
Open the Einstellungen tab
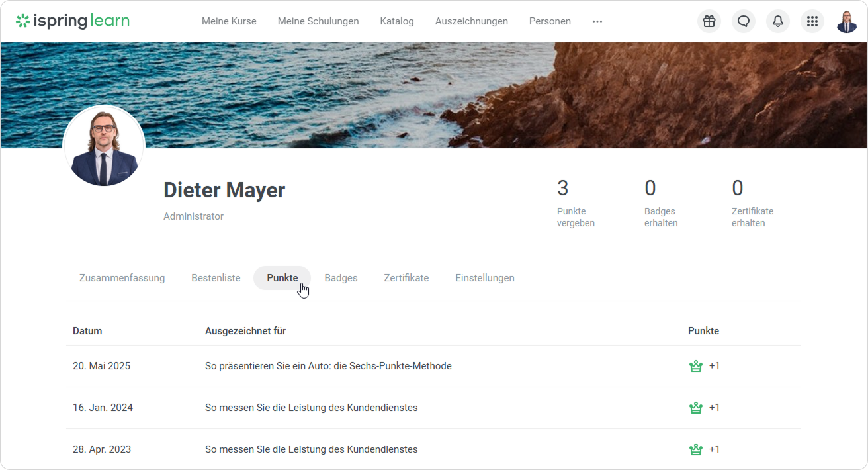(x=485, y=278)
